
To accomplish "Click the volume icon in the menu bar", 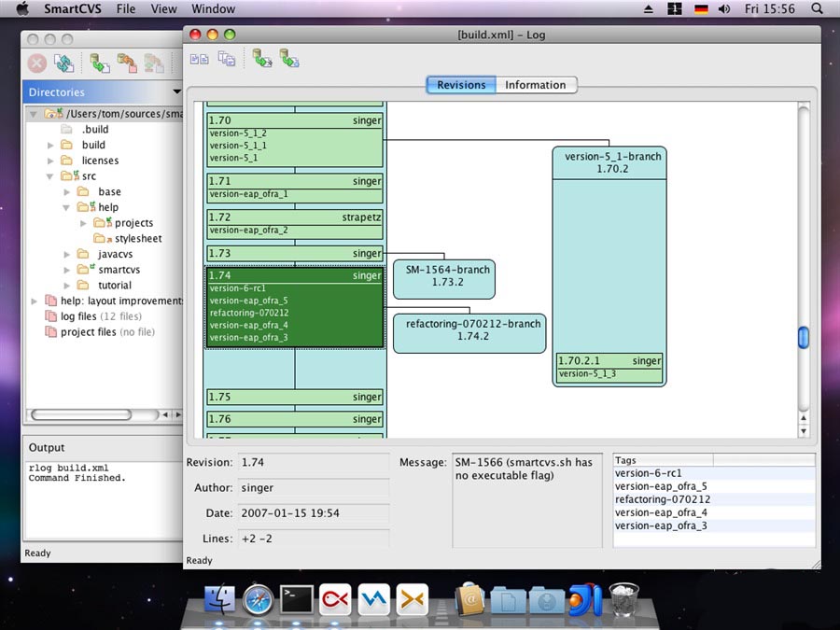I will click(724, 9).
